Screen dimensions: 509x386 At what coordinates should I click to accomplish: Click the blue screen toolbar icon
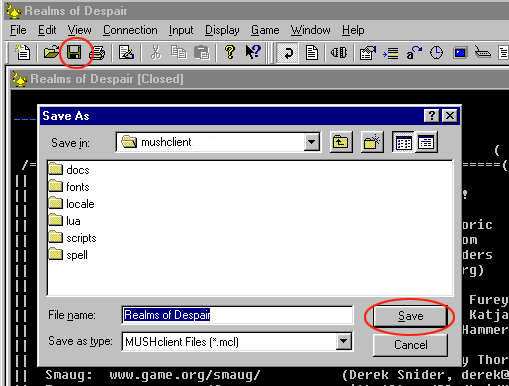pyautogui.click(x=460, y=53)
